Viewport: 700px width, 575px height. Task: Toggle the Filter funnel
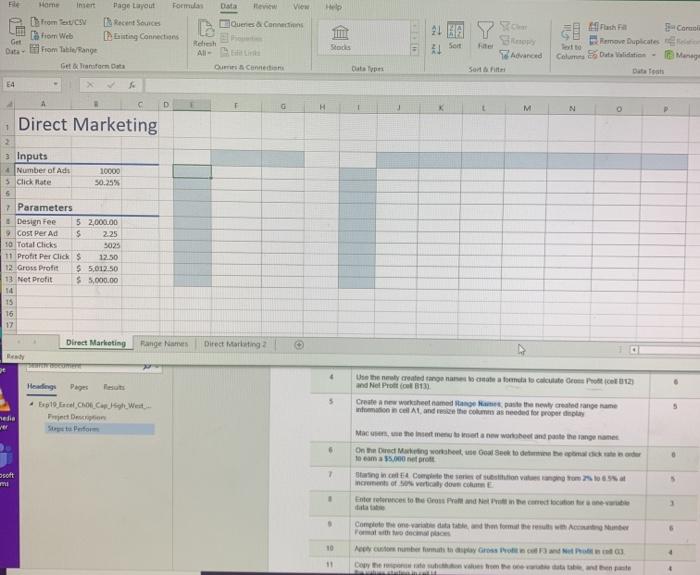pyautogui.click(x=485, y=36)
